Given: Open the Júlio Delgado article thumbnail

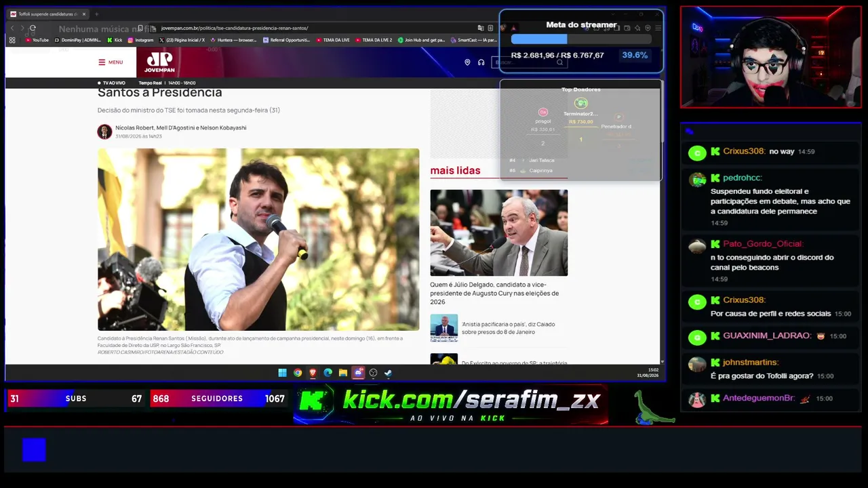Looking at the screenshot, I should click(x=498, y=233).
